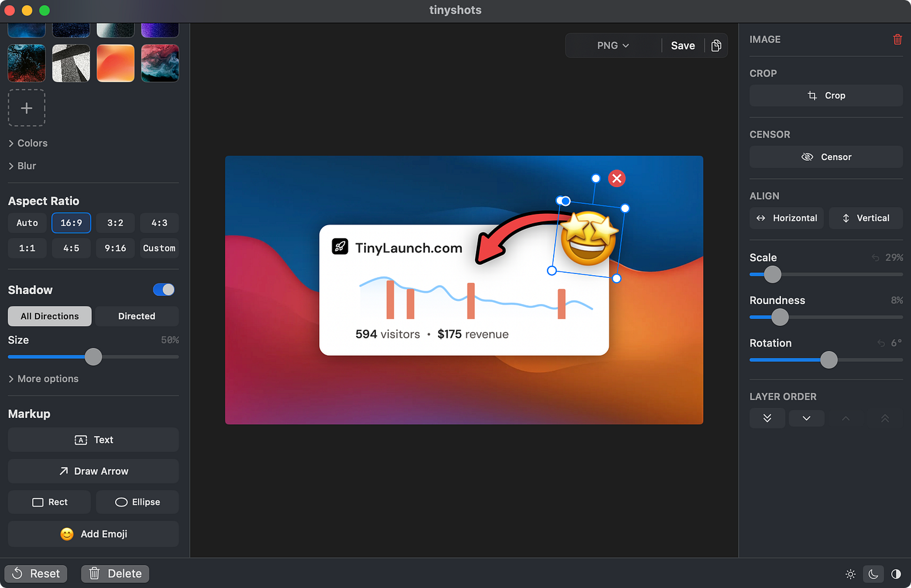
Task: Send layer to back with the double-down chevron
Action: point(767,418)
